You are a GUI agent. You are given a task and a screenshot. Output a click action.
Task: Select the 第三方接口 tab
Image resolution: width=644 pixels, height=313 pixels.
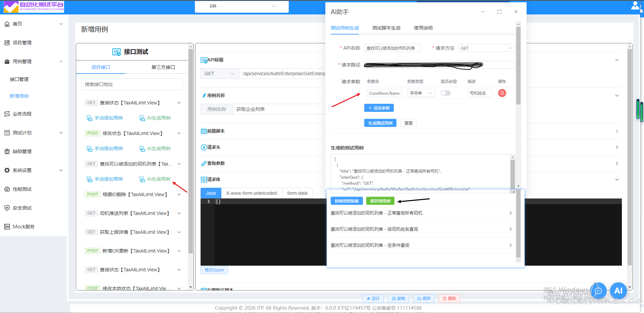coord(163,67)
